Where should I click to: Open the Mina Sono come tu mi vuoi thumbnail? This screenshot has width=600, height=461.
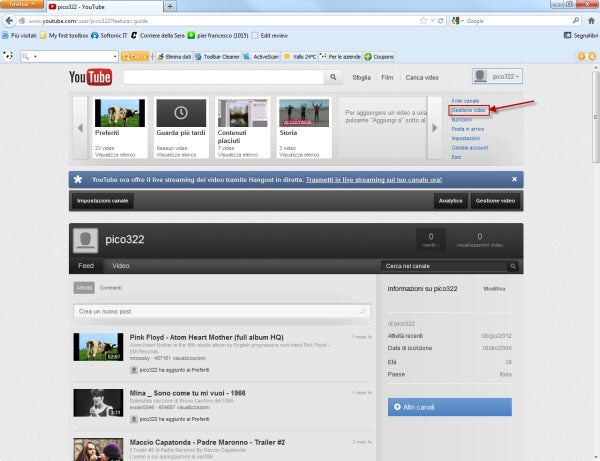(98, 402)
